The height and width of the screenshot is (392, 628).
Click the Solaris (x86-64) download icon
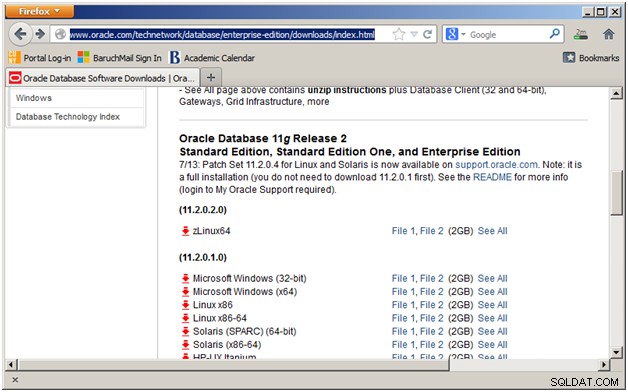(185, 344)
